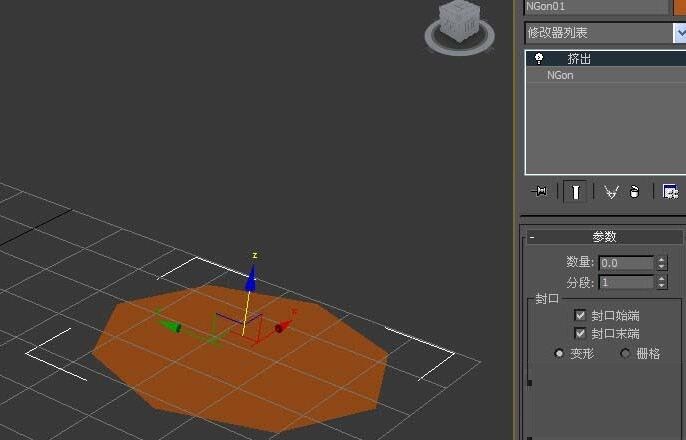
Task: Click the orange object color swatch
Action: tap(679, 7)
